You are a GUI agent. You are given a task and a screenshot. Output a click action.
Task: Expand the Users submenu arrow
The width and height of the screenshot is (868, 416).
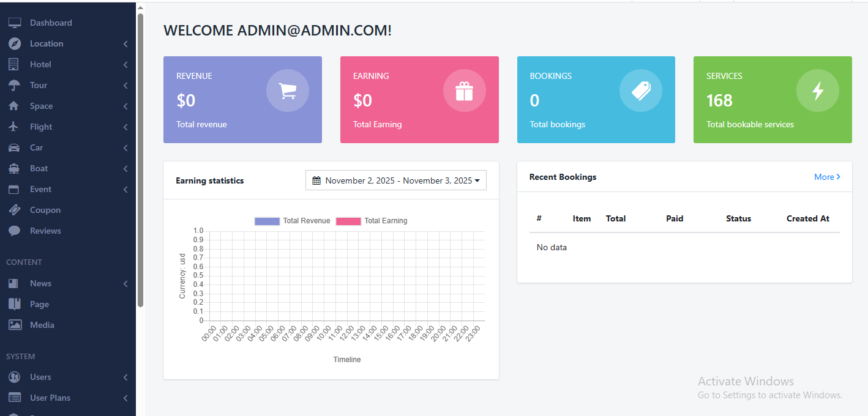(x=125, y=377)
